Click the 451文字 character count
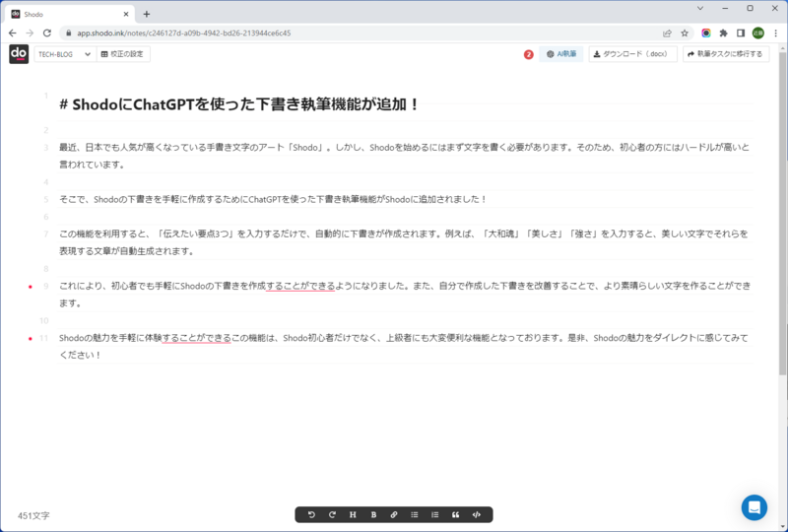This screenshot has height=532, width=788. point(33,515)
